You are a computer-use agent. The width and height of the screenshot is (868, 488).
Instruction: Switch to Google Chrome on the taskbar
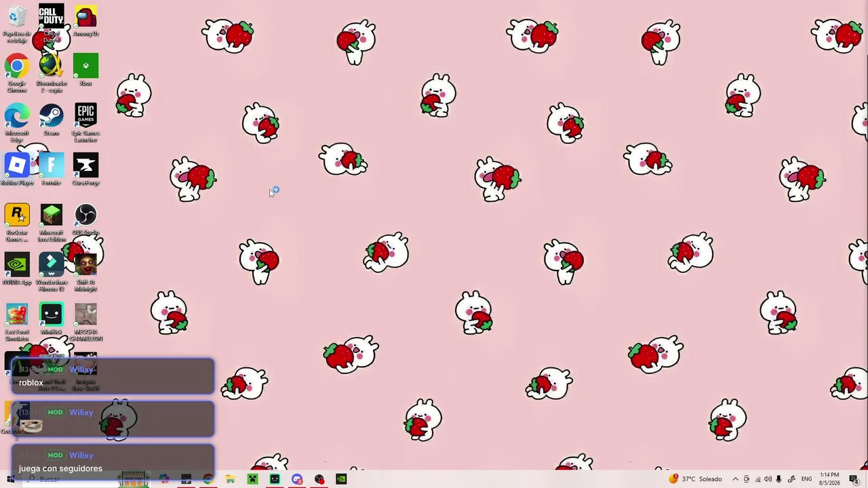208,479
